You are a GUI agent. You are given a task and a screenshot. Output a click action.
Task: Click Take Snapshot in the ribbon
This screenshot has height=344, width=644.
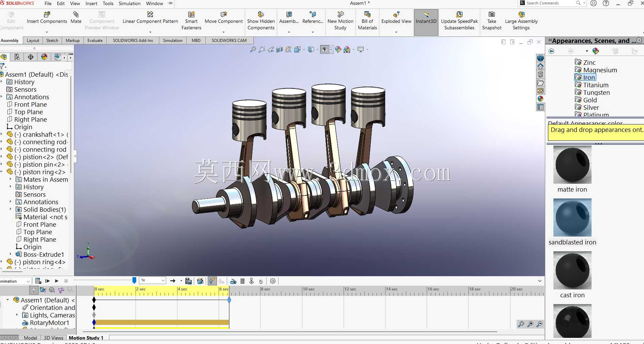[x=491, y=20]
